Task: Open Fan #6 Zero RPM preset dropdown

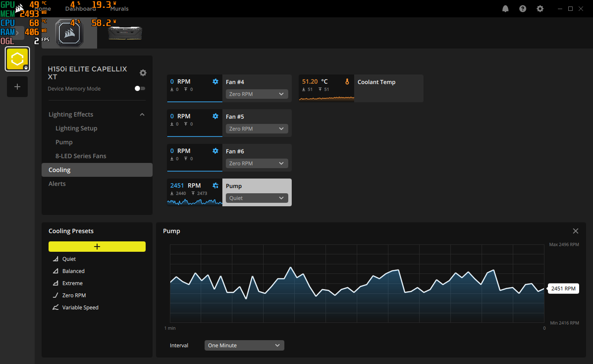Action: point(257,163)
